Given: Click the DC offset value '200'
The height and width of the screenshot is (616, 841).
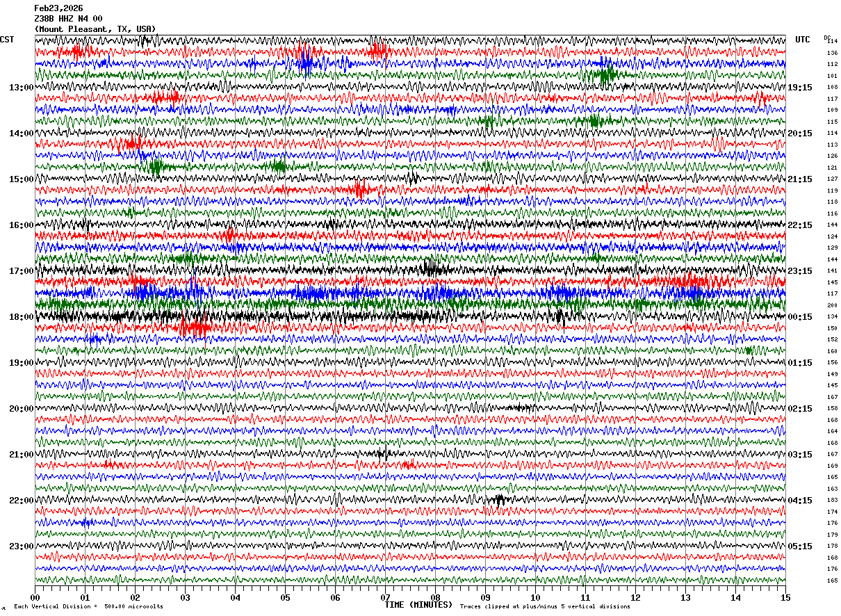Looking at the screenshot, I should [x=832, y=305].
